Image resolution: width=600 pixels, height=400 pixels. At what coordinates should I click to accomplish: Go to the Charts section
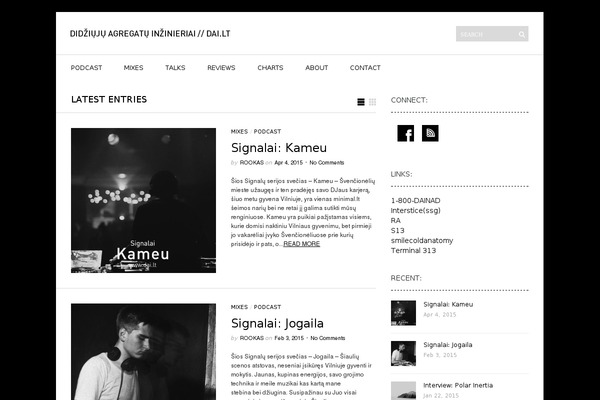[270, 68]
